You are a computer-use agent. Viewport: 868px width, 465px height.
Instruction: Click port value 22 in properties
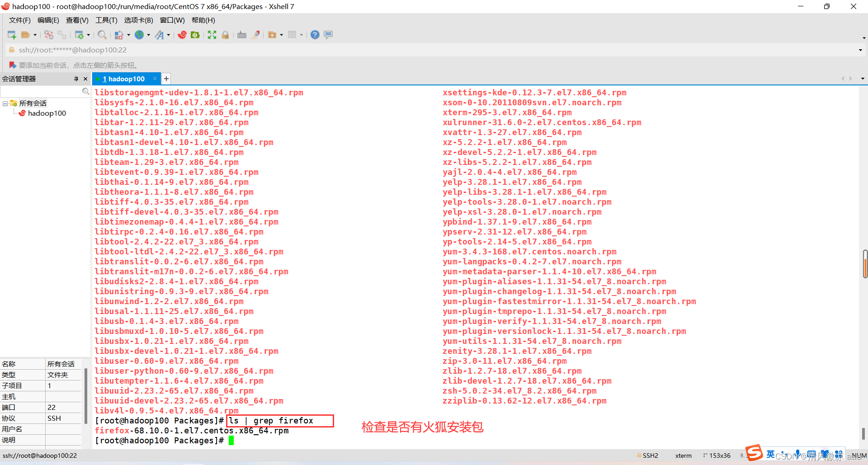tap(64, 407)
